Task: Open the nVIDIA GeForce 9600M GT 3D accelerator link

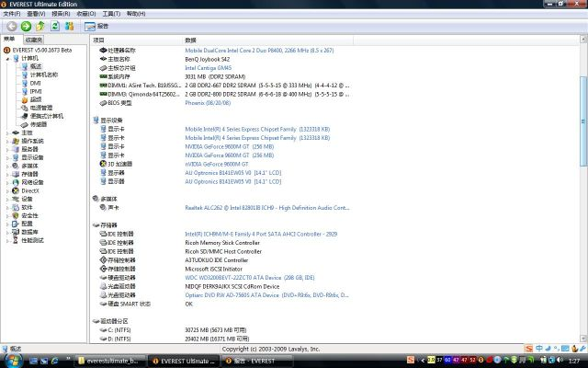Action: click(x=217, y=164)
